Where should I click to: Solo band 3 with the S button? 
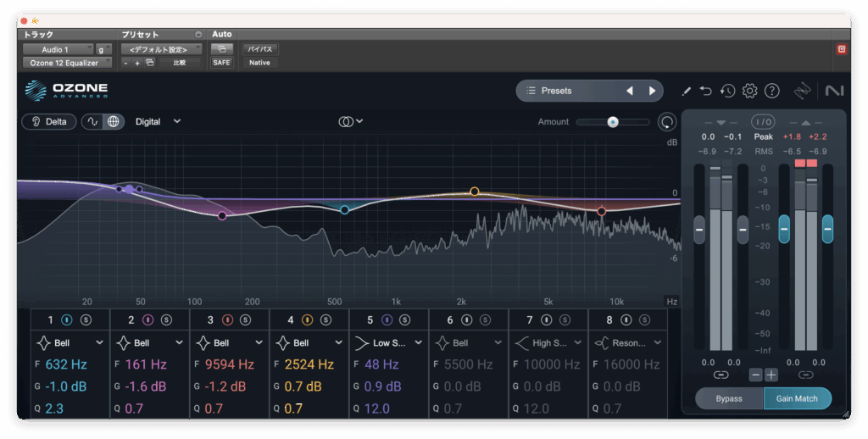(x=245, y=320)
